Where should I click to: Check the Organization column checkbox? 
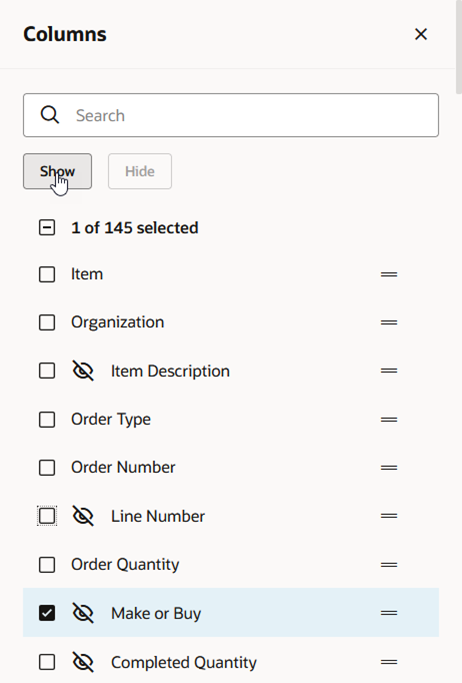47,323
